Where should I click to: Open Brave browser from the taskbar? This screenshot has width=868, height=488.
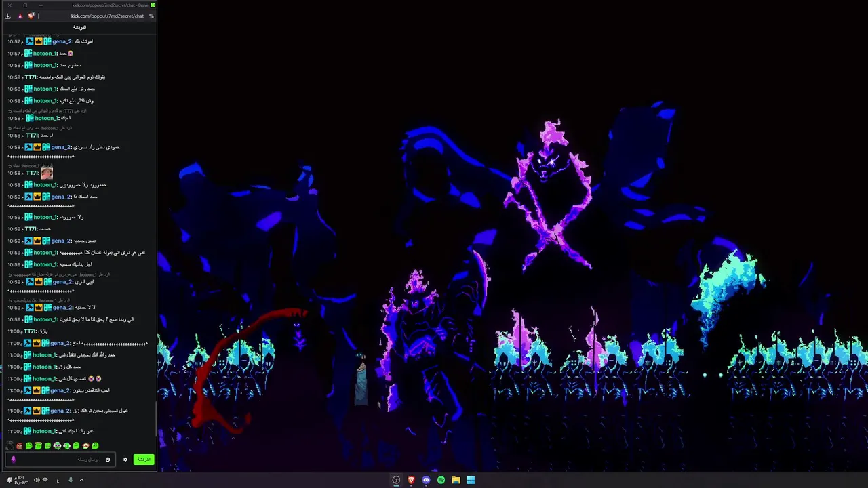[x=411, y=480]
